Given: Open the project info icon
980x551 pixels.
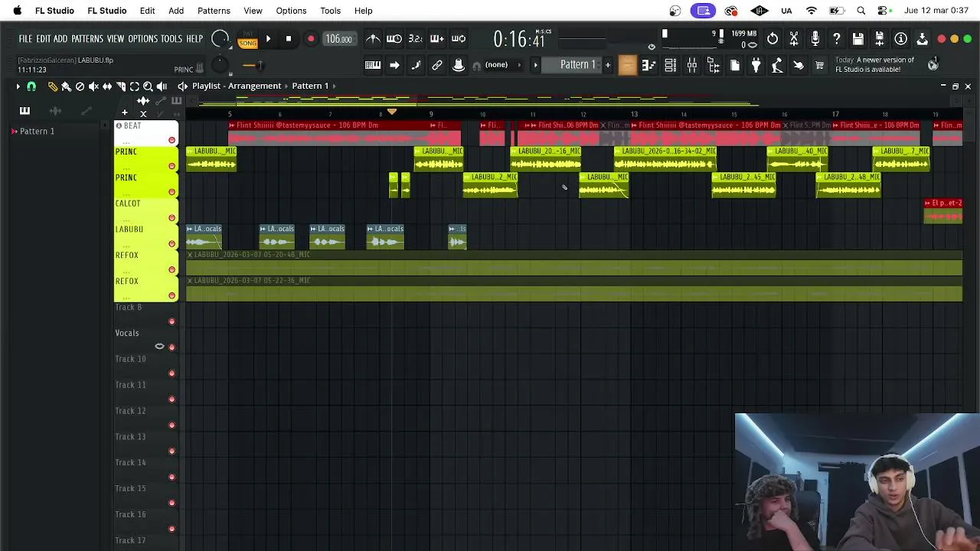Looking at the screenshot, I should 901,39.
